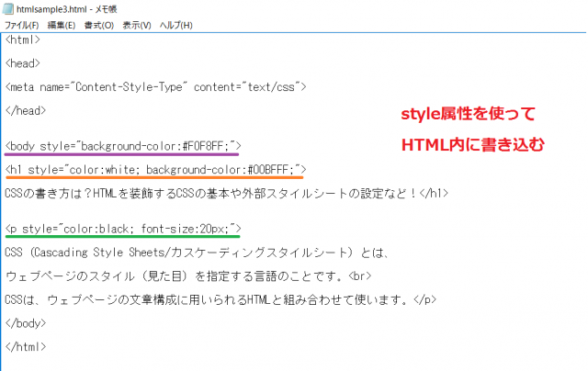Click the line starting CSSは、ウェブページの文章構成
588x371 pixels.
tap(220, 299)
